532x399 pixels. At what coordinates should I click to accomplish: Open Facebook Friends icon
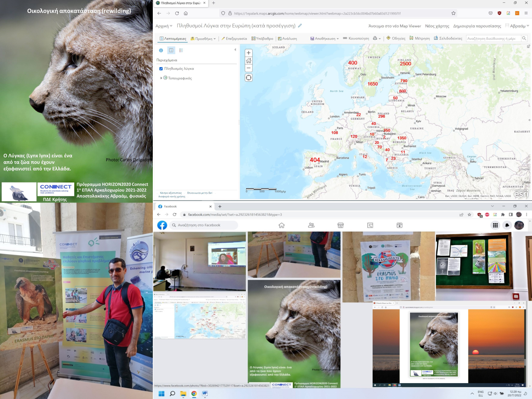tap(311, 225)
